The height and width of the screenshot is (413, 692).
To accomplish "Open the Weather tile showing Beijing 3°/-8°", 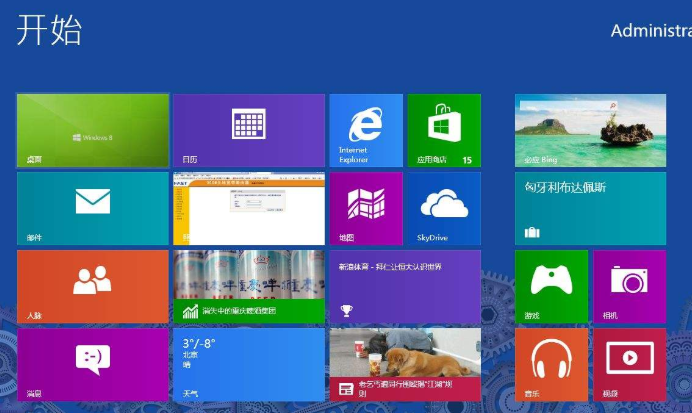I will pos(248,364).
